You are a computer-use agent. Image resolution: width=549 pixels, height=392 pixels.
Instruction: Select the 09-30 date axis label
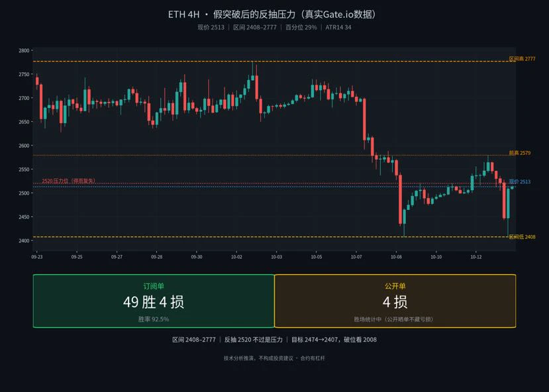click(x=197, y=257)
